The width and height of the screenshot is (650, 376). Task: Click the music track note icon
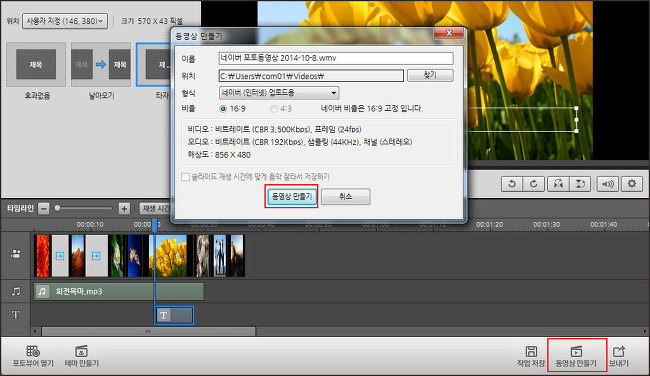click(16, 291)
